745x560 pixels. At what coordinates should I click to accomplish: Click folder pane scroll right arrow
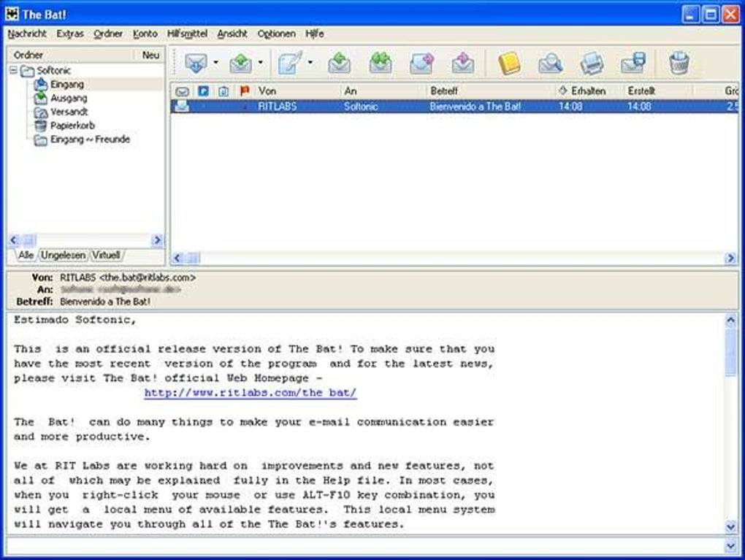click(x=157, y=240)
